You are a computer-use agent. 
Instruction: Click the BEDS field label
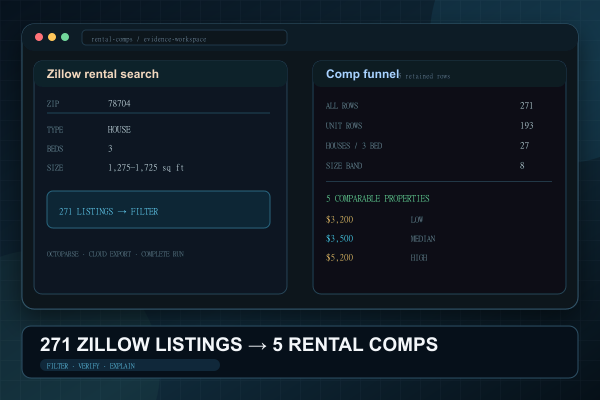tap(55, 149)
